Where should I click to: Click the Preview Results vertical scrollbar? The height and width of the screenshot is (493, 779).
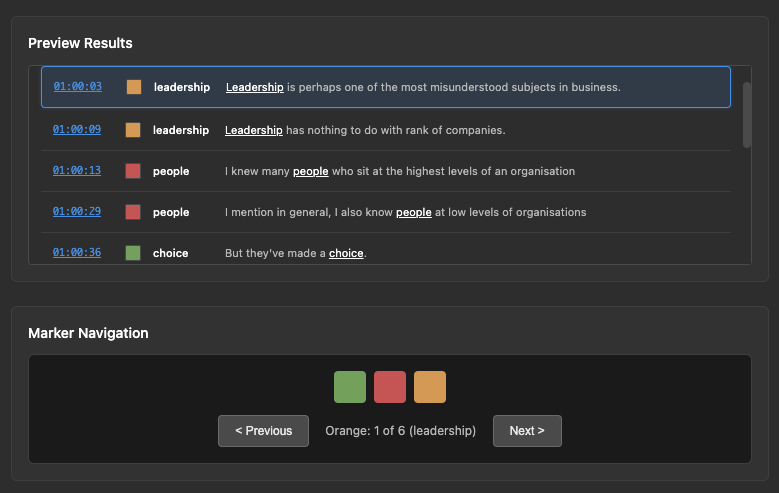pos(747,115)
